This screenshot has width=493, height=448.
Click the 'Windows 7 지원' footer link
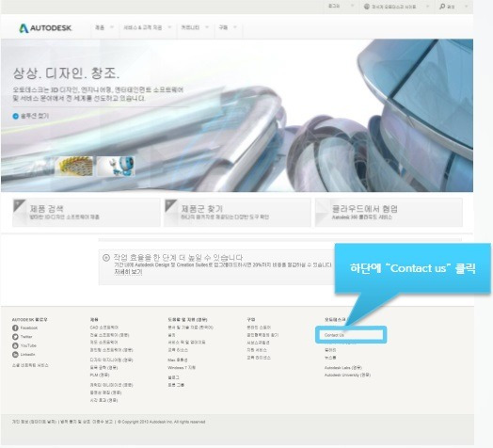182,367
